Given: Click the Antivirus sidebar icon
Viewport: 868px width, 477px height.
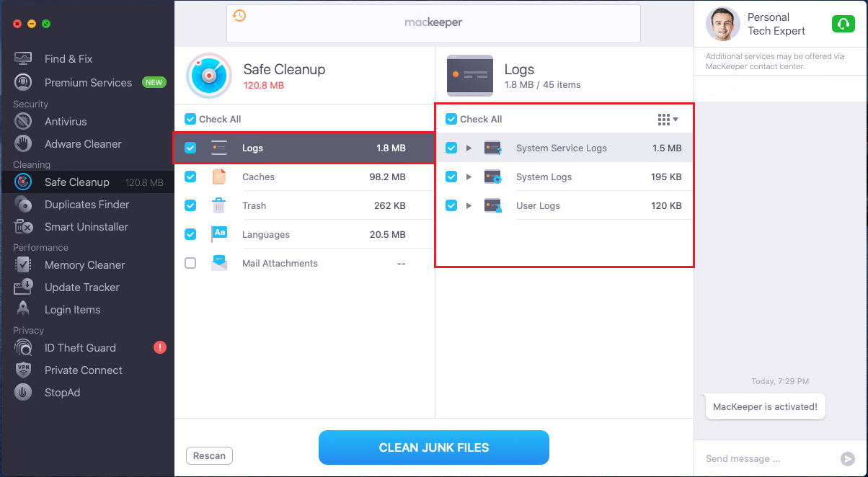Looking at the screenshot, I should (23, 122).
